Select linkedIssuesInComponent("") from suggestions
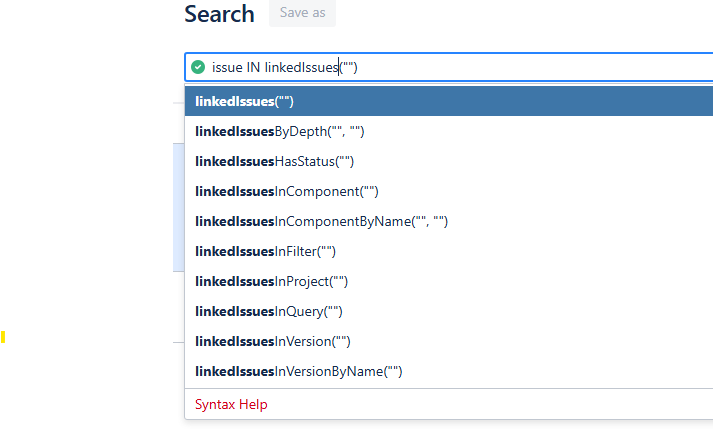 pos(287,191)
